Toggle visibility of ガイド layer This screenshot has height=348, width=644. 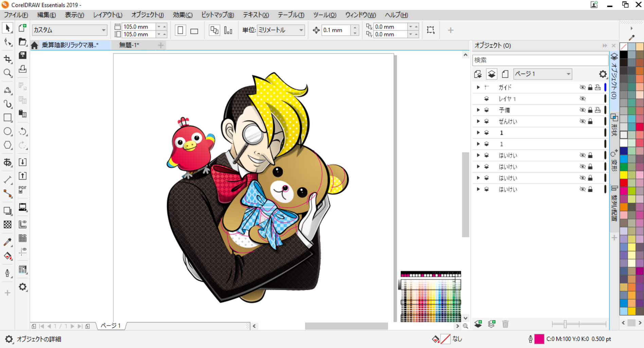[583, 87]
